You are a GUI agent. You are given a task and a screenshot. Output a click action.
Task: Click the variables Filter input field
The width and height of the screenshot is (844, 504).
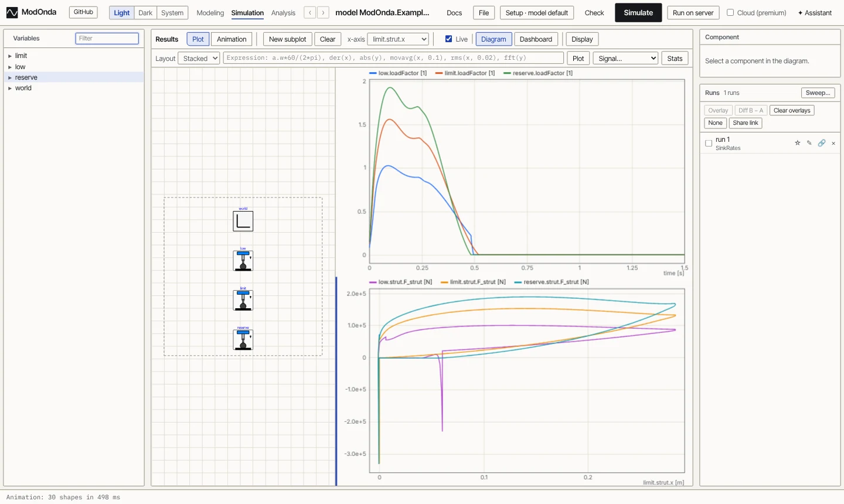point(107,39)
